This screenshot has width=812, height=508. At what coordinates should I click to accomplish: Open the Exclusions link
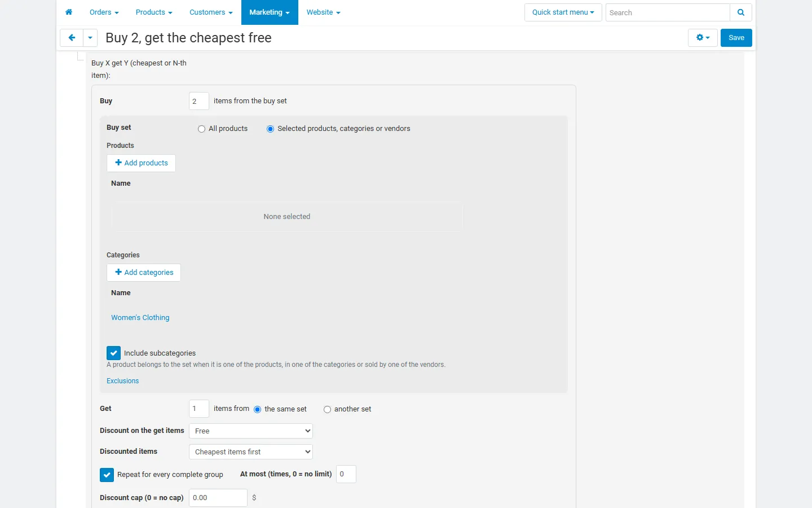click(x=122, y=381)
